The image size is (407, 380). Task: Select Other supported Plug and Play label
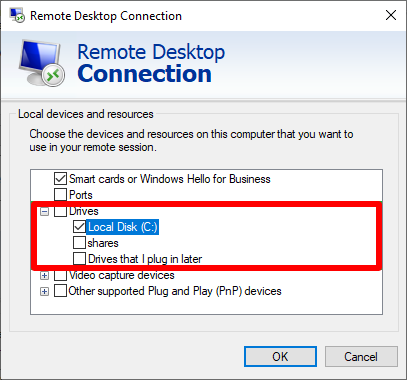[x=175, y=291]
